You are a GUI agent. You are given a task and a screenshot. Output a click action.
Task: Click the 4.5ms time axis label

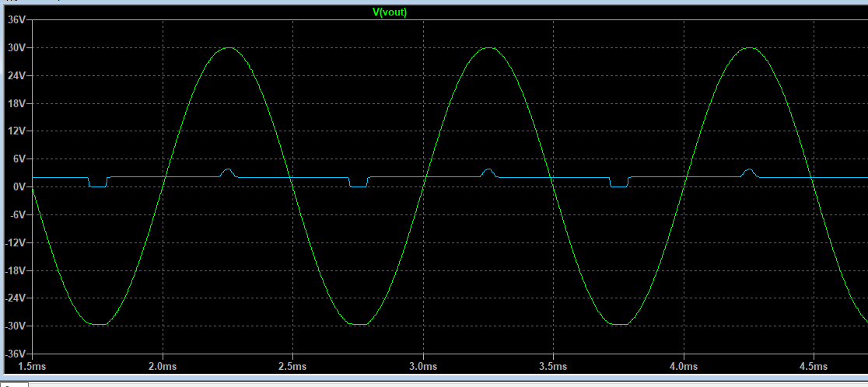coord(814,367)
